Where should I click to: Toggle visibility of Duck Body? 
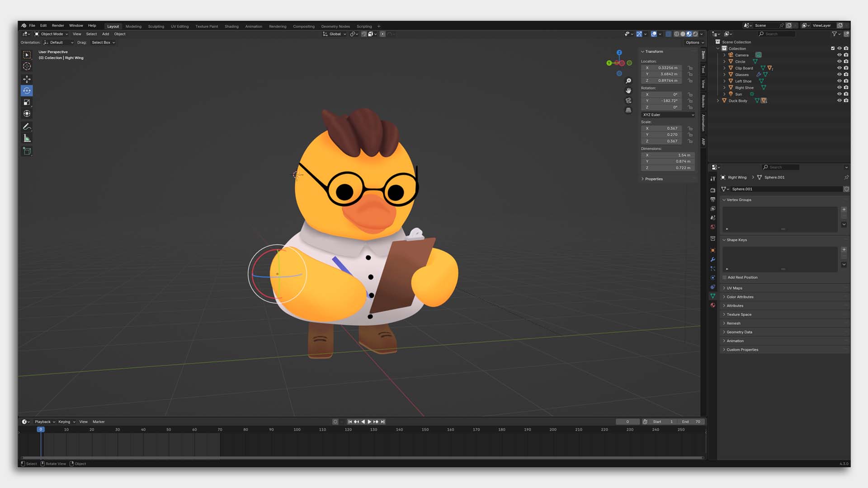click(x=839, y=101)
